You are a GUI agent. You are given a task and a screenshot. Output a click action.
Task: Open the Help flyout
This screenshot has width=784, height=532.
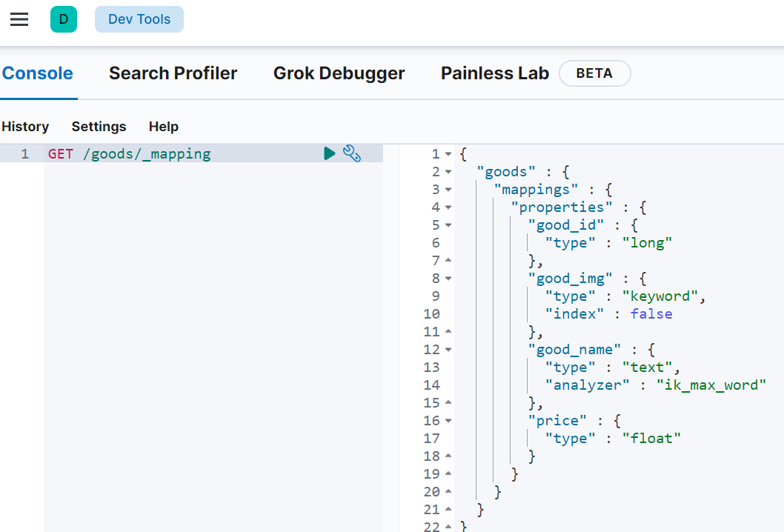(x=164, y=127)
